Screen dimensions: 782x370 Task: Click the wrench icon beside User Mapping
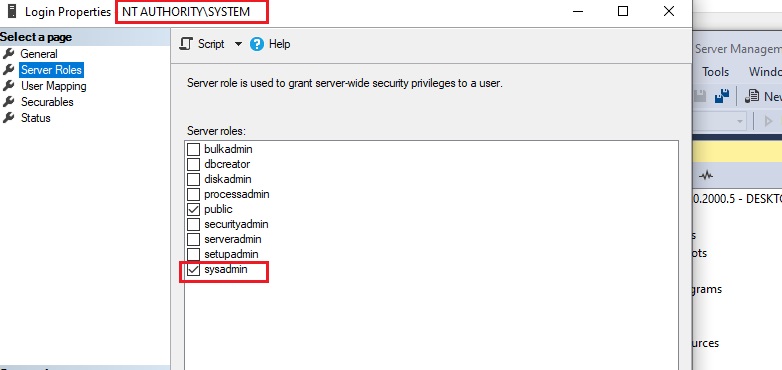tap(8, 85)
